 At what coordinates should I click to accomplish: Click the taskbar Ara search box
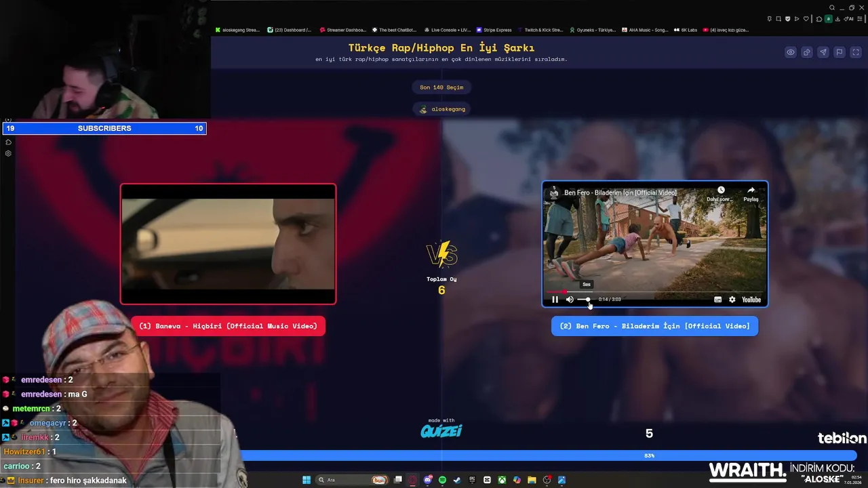(352, 480)
